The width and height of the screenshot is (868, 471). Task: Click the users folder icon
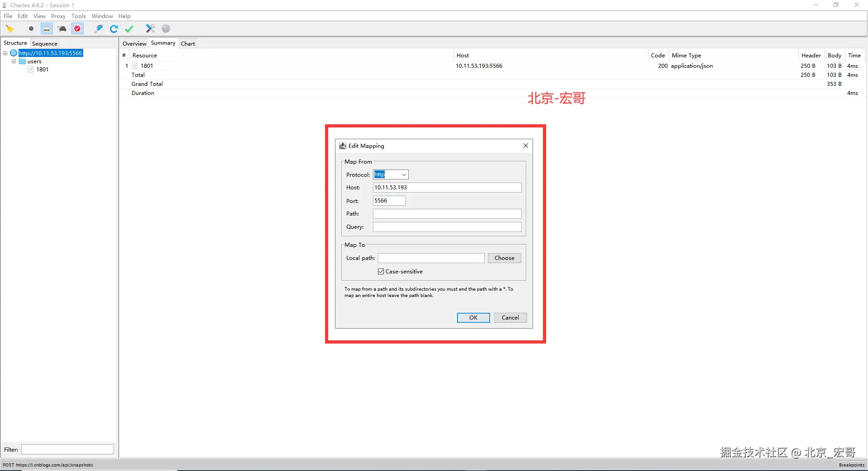pyautogui.click(x=22, y=61)
